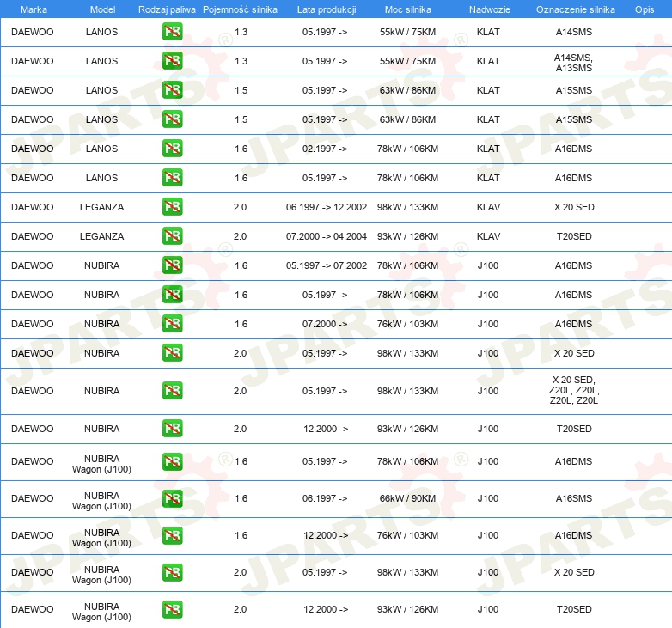Select production dates '07.2000 -> 04.2004'
The height and width of the screenshot is (628, 672).
tap(327, 236)
